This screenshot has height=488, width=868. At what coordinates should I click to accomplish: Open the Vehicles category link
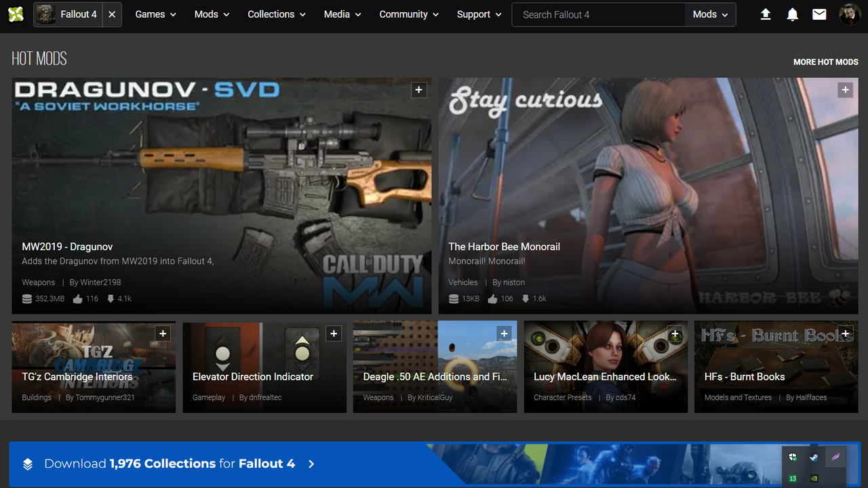[x=463, y=282]
